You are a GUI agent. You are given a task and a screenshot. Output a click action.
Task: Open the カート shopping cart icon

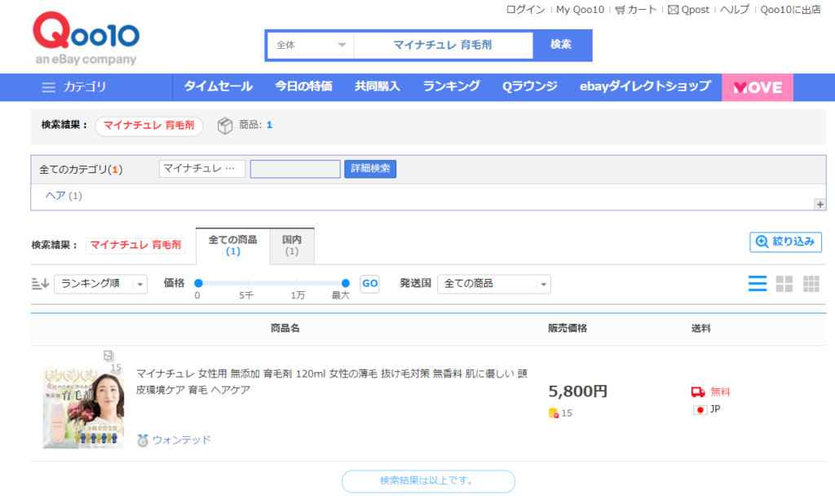click(620, 10)
